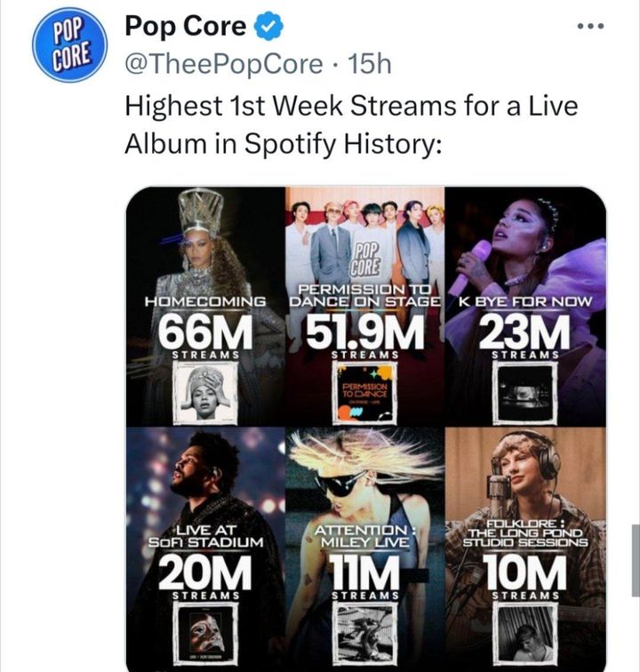
Task: Click the 15h post timestamp
Action: coord(369,64)
